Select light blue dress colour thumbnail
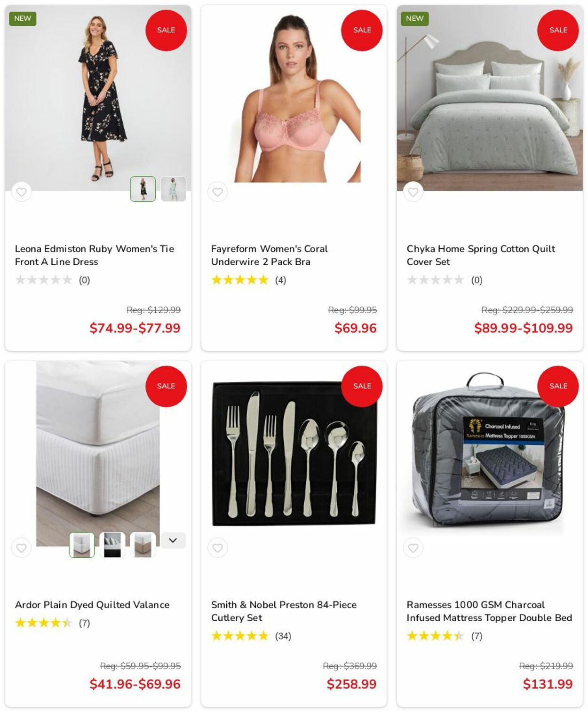588x712 pixels. (x=173, y=189)
